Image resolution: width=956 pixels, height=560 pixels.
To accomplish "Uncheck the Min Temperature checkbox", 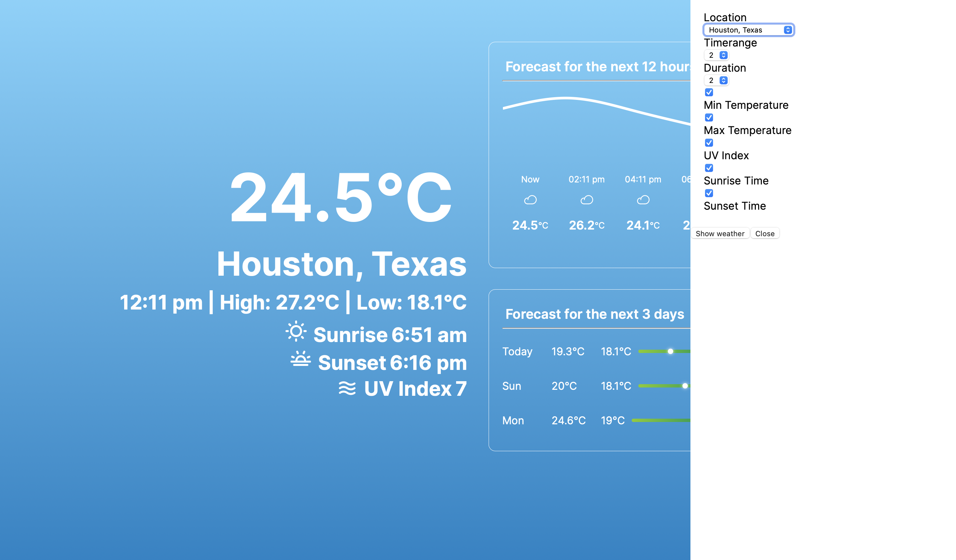I will (709, 93).
